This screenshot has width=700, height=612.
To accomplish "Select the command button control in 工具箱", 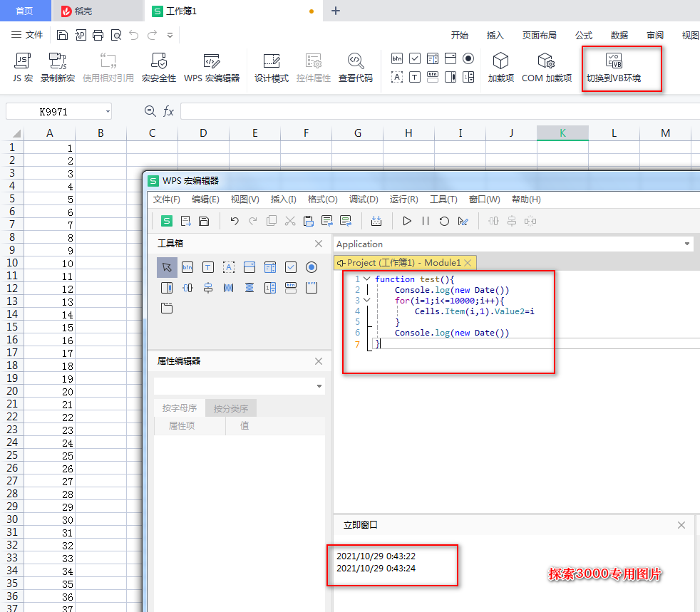I will pos(187,267).
